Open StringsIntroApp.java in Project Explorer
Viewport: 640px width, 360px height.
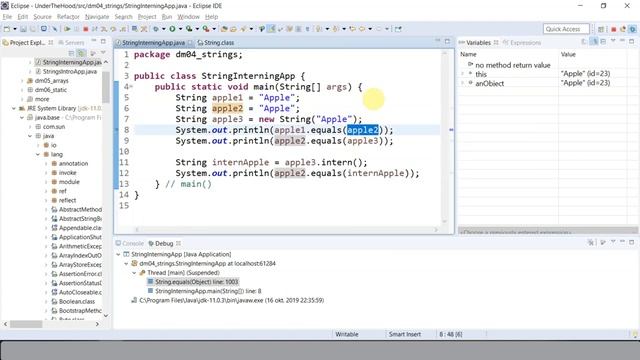(x=66, y=71)
